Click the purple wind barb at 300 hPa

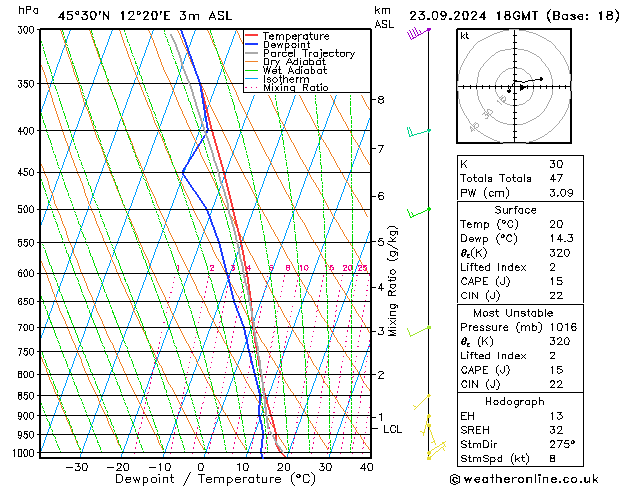point(418,33)
